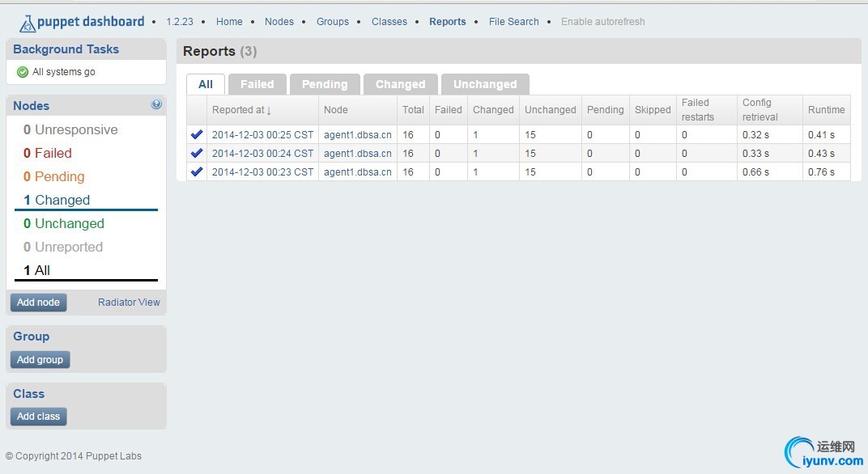Click the puppet dashboard logo
Viewport: 868px width, 474px height.
[x=82, y=22]
